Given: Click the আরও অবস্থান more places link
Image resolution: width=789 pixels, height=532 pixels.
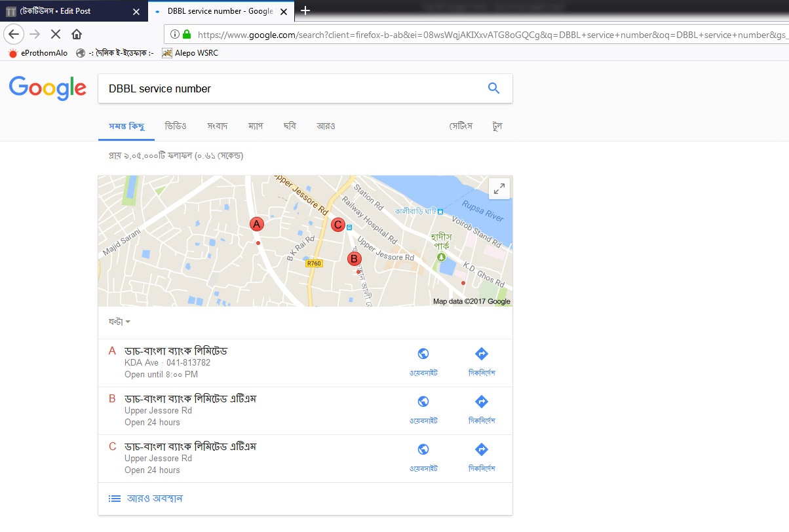Looking at the screenshot, I should (145, 499).
